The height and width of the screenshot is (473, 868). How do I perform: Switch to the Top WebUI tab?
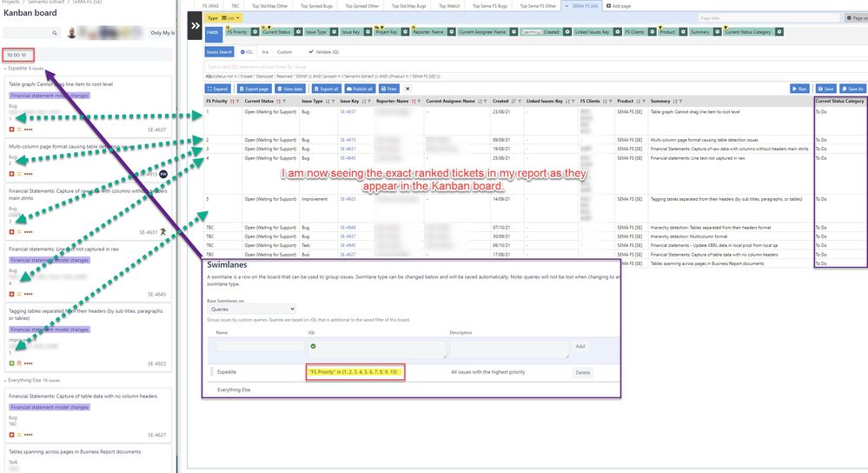click(x=449, y=6)
